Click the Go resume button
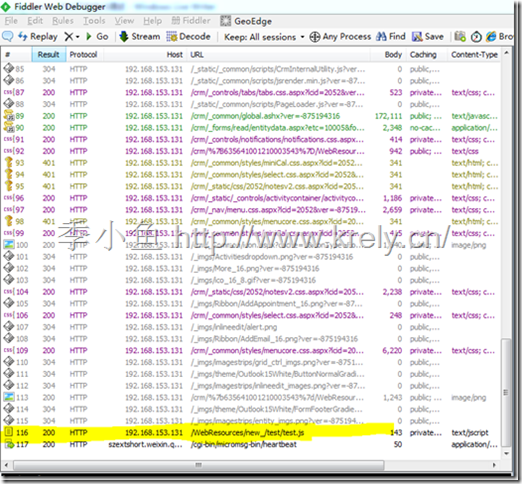 pyautogui.click(x=97, y=36)
